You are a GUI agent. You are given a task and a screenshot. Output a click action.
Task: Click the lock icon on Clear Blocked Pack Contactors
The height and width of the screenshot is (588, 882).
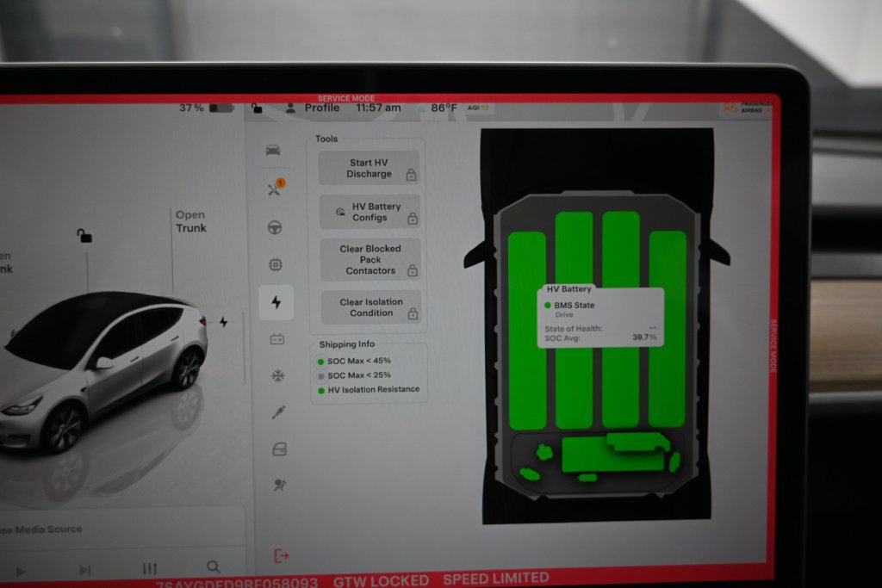413,270
